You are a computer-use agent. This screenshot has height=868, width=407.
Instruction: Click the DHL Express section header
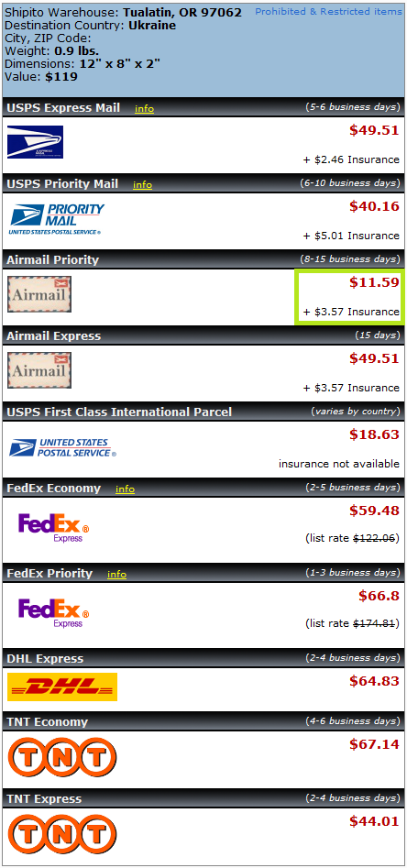203,658
